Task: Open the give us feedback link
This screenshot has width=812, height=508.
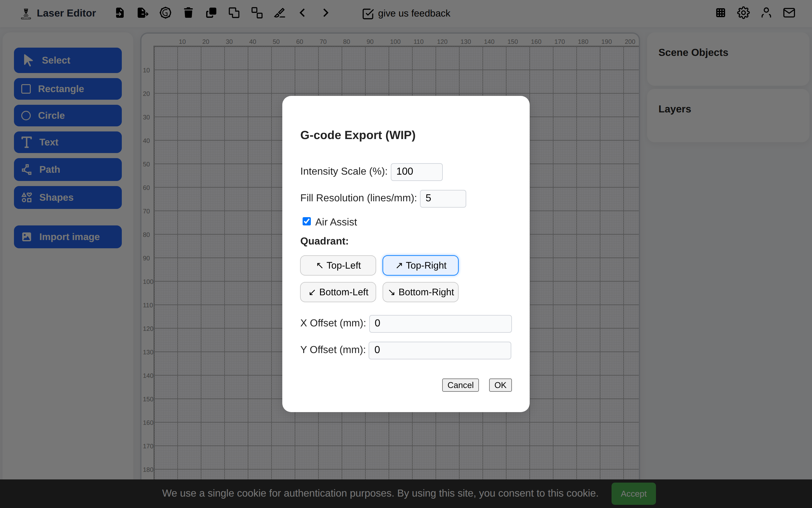Action: [x=406, y=13]
